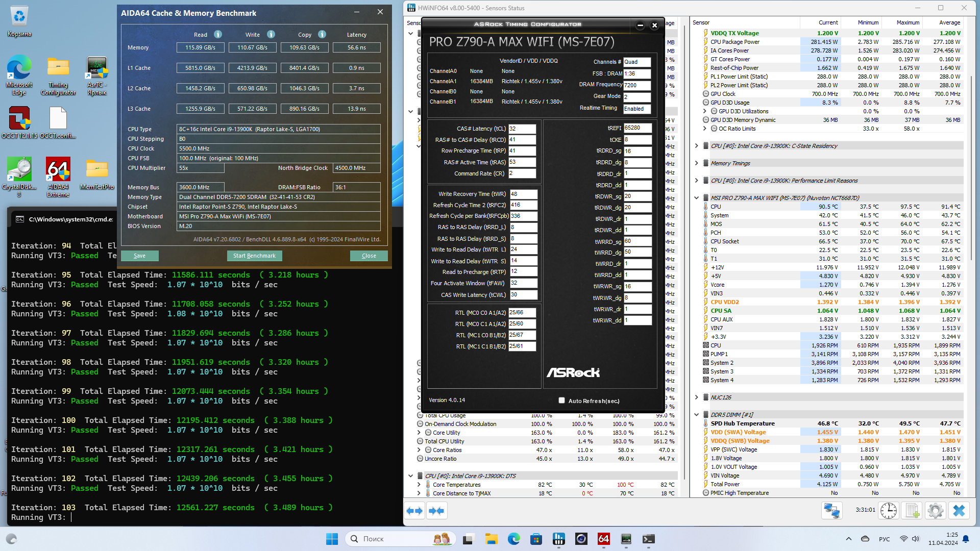Click the HWiNFO start logging file icon
The width and height of the screenshot is (980, 551).
point(912,510)
